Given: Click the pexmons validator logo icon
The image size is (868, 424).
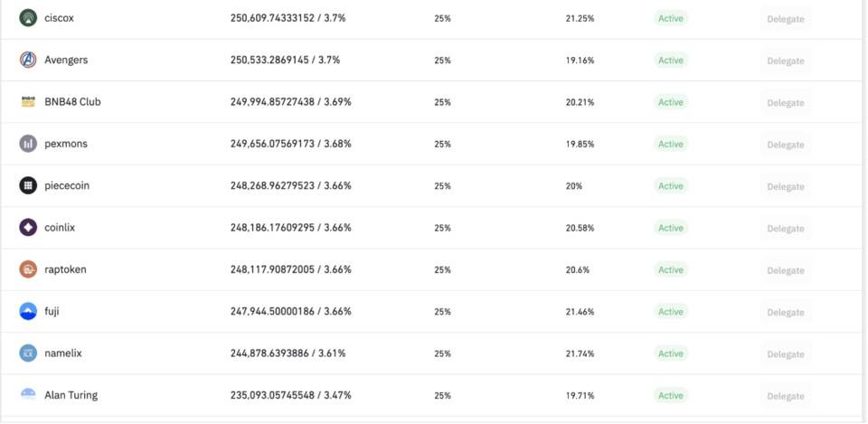Looking at the screenshot, I should click(28, 144).
